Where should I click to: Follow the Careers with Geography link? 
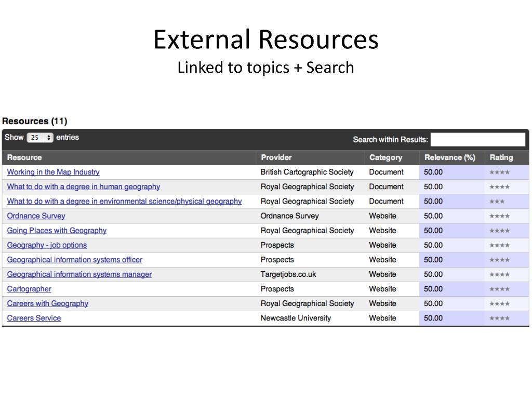(47, 303)
